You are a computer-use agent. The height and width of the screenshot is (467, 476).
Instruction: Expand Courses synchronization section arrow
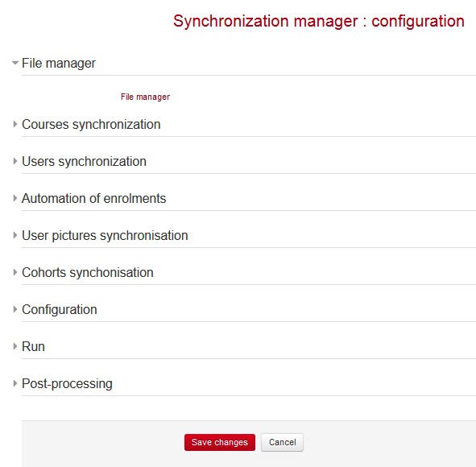[x=15, y=124]
